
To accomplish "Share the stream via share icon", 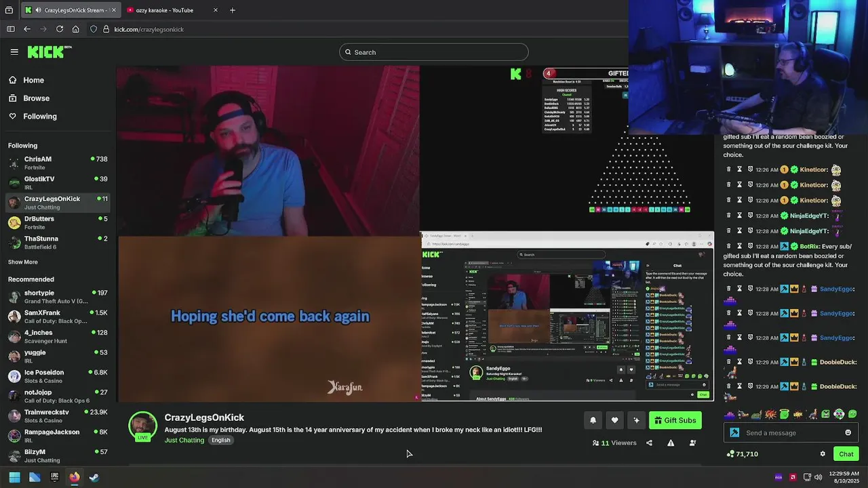I will pos(649,443).
